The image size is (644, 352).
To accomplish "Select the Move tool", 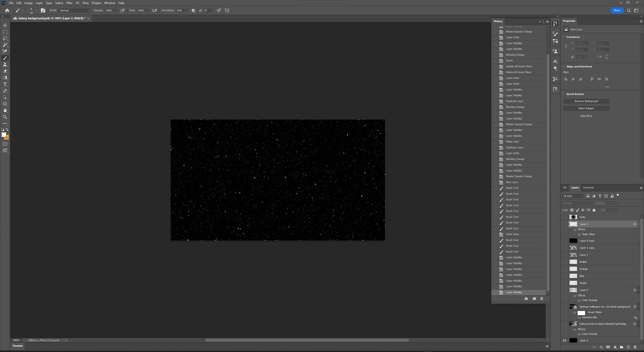I will 5,25.
